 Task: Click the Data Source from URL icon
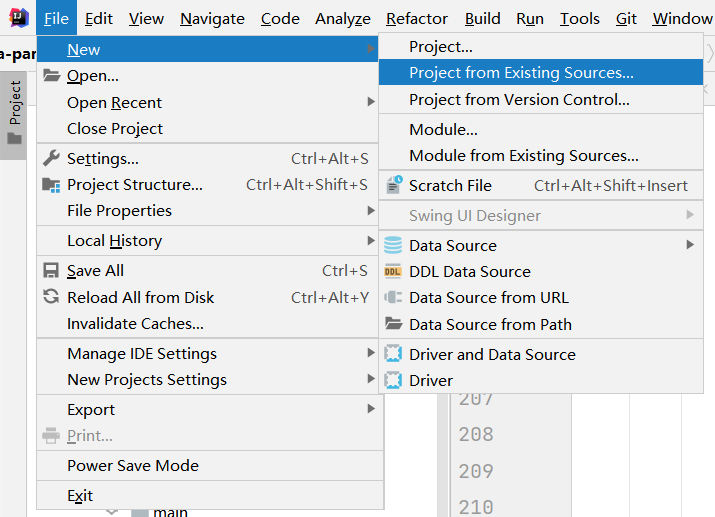click(393, 297)
